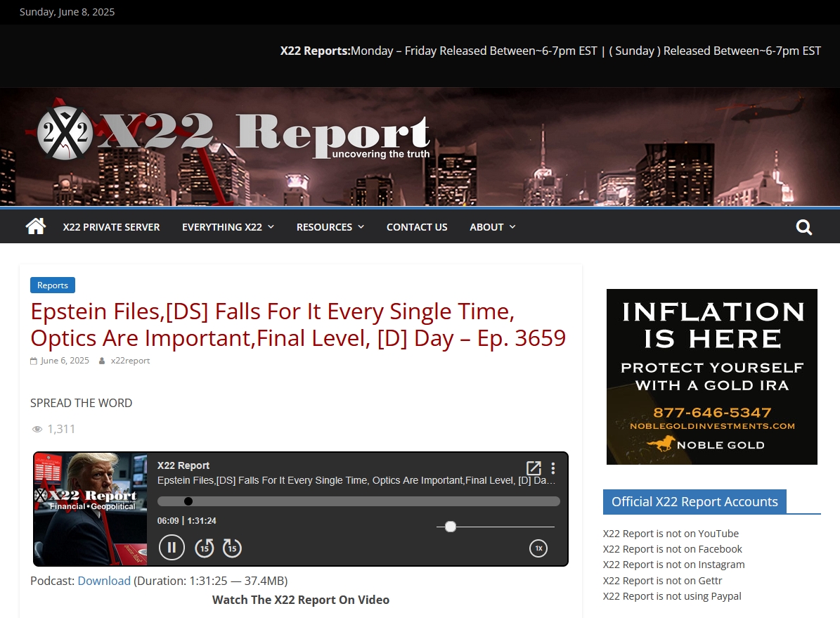
Task: Click the 'SPREAD THE WORD' text
Action: coord(81,403)
